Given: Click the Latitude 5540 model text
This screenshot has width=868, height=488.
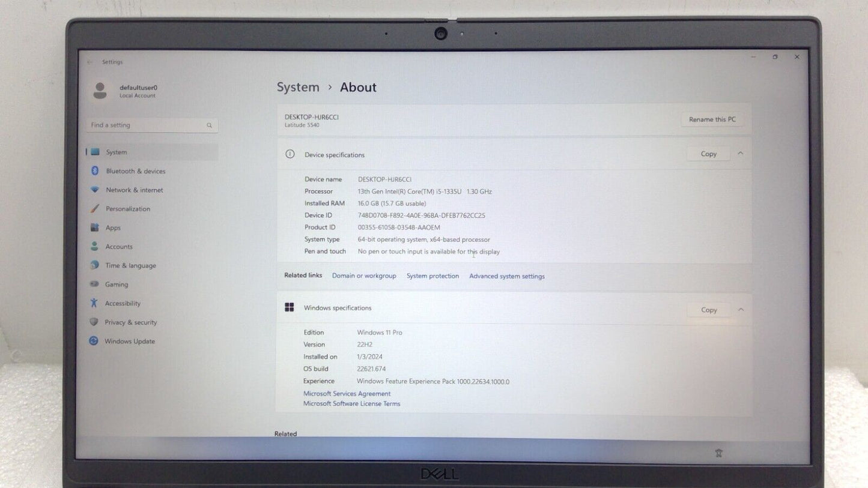Looking at the screenshot, I should pos(302,125).
